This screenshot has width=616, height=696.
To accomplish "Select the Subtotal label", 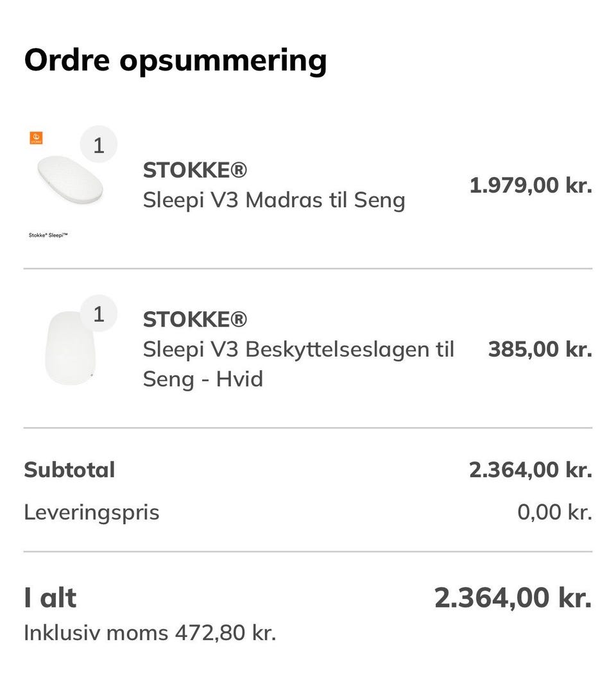I will click(69, 470).
